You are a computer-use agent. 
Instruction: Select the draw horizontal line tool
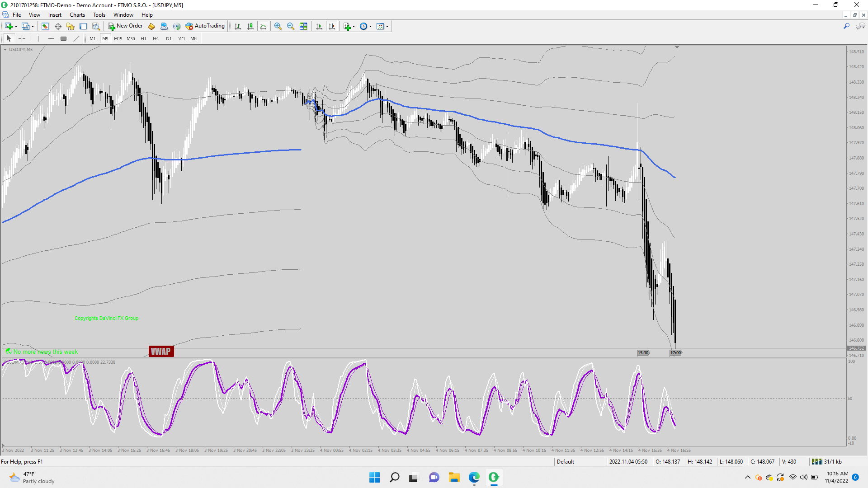click(x=51, y=39)
